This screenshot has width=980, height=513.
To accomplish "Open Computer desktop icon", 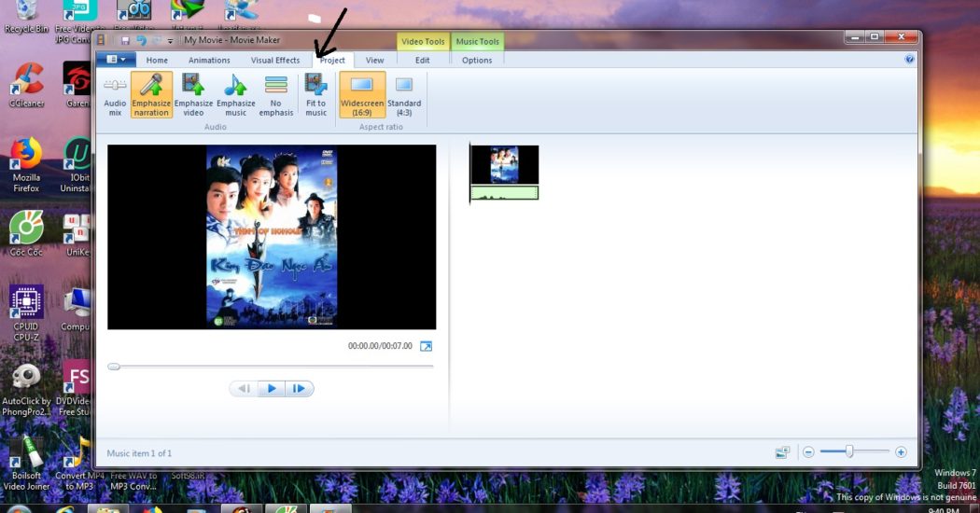I will tap(77, 310).
